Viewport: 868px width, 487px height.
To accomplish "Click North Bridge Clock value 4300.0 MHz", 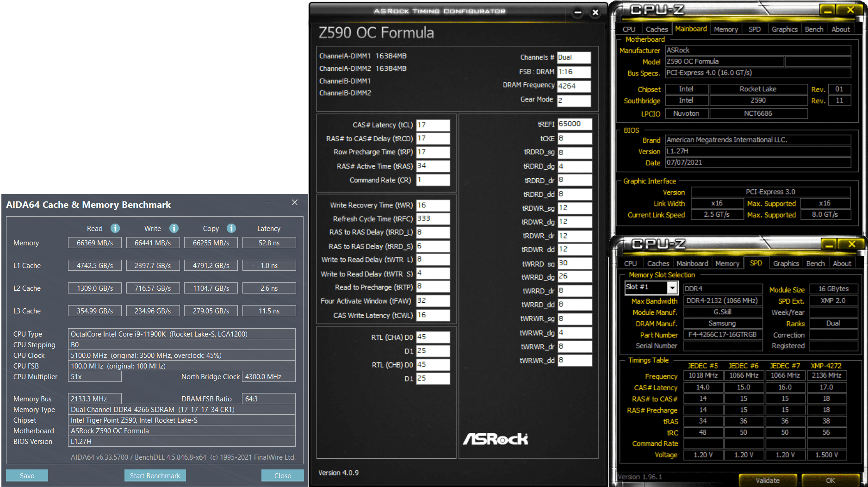I will (269, 376).
